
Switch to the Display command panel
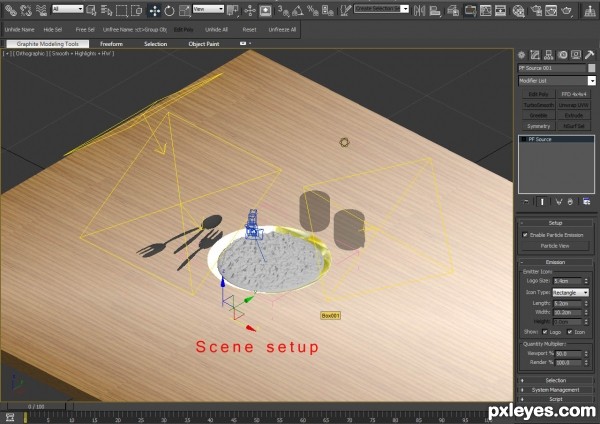click(x=576, y=55)
